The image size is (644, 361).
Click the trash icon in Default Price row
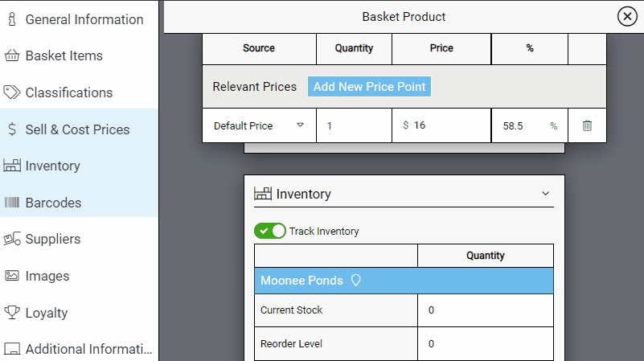pyautogui.click(x=587, y=125)
